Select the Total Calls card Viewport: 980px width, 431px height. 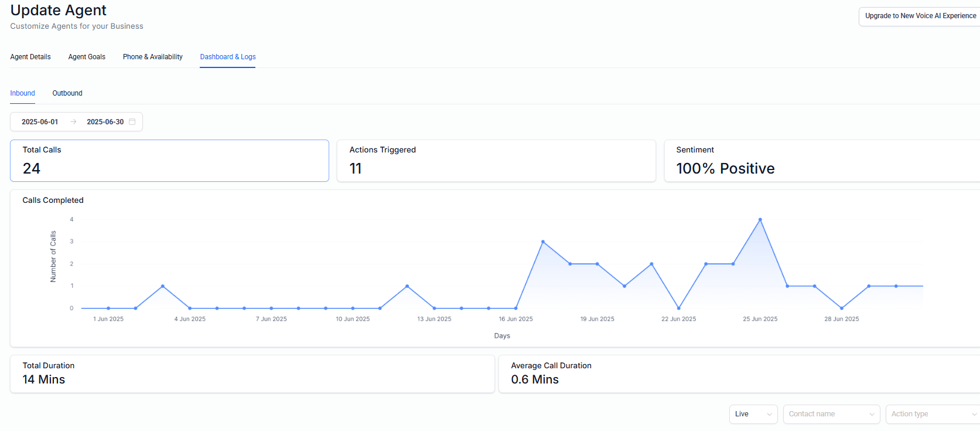coord(169,161)
